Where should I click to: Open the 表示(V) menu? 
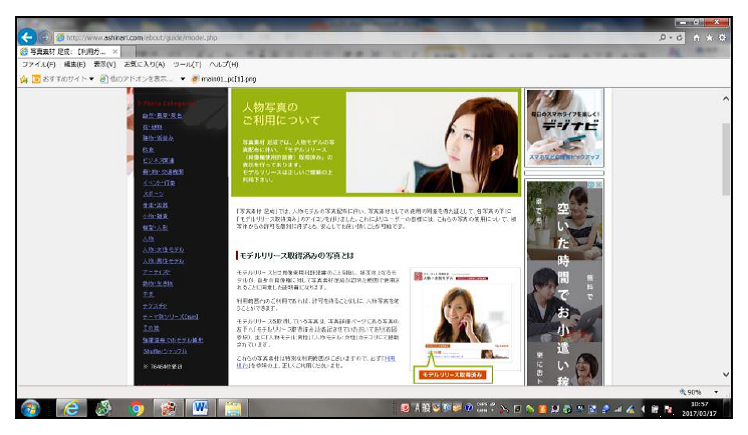click(104, 64)
